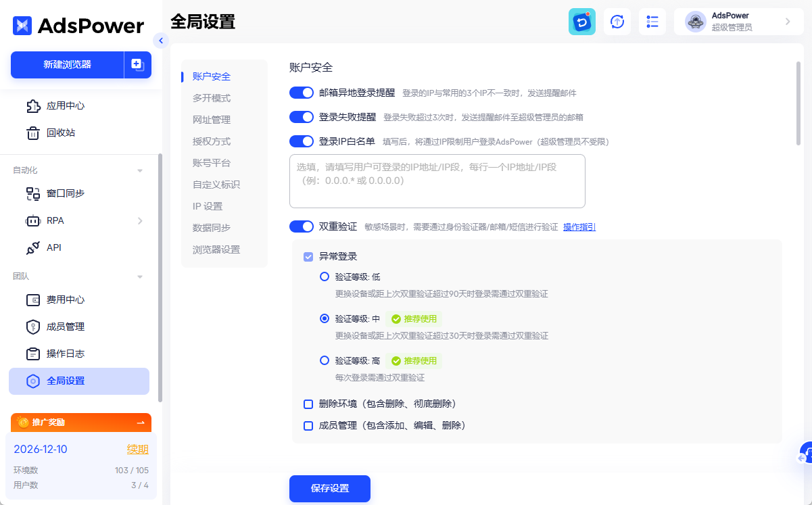Click the 操作日志 clipboard icon
This screenshot has height=505, width=812.
point(33,354)
